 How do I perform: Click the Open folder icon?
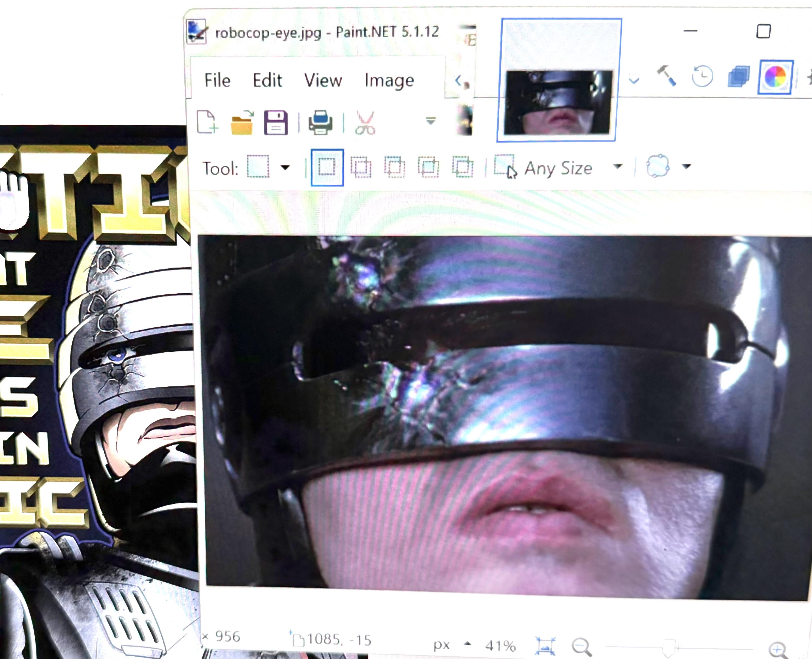(242, 123)
